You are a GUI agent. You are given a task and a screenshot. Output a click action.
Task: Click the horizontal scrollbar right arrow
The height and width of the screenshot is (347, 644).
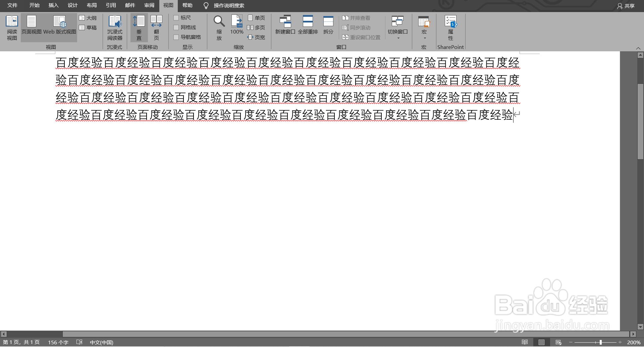tap(633, 334)
